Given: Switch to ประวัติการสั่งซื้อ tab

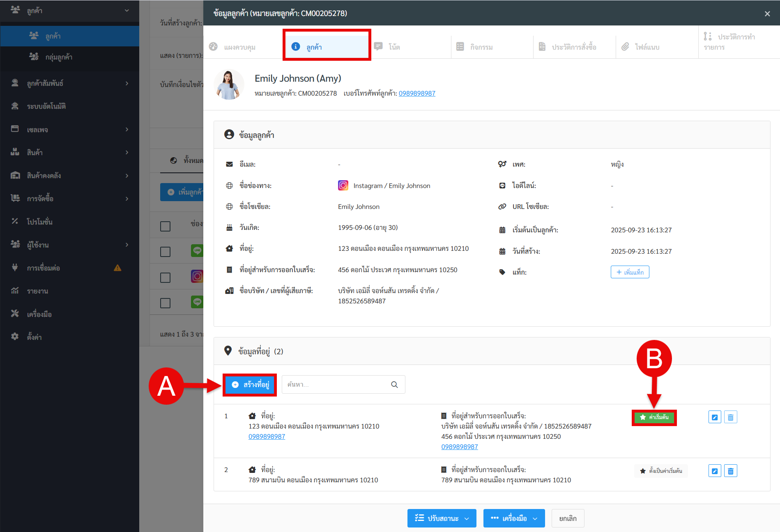Looking at the screenshot, I should point(573,47).
